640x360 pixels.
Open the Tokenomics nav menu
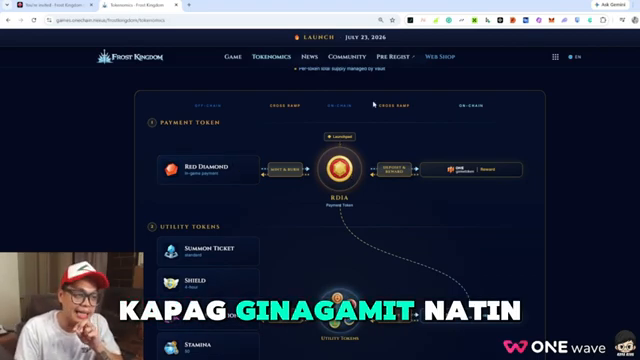(x=271, y=57)
